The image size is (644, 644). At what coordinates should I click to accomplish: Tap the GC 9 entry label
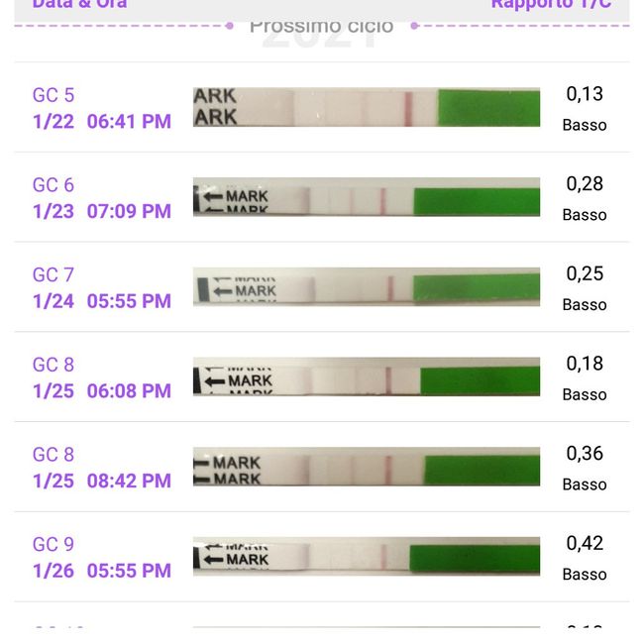(x=54, y=544)
